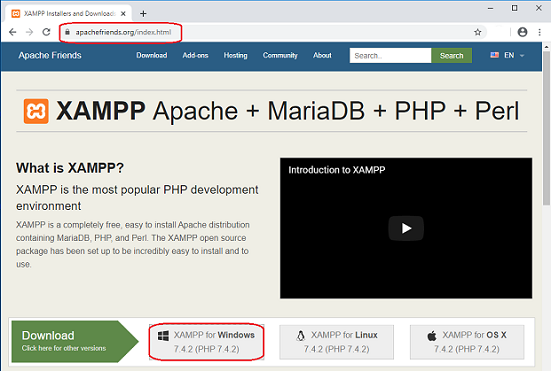Open the Chrome three-dot menu

(539, 32)
